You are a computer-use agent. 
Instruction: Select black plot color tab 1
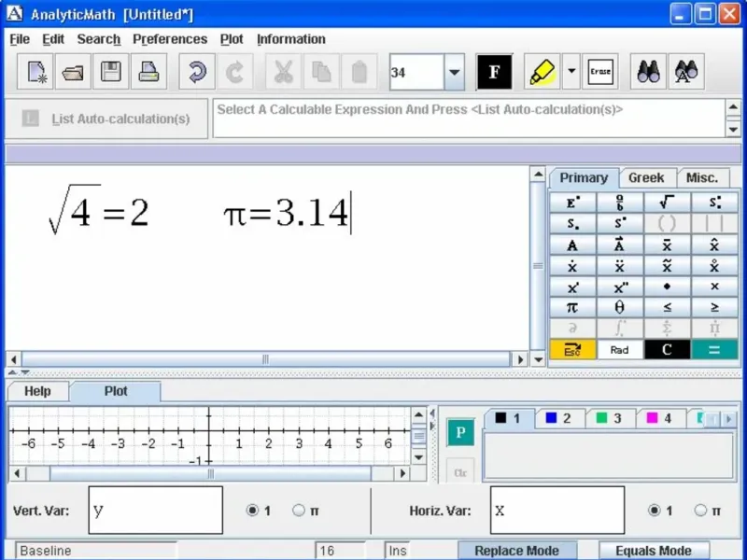coord(508,418)
